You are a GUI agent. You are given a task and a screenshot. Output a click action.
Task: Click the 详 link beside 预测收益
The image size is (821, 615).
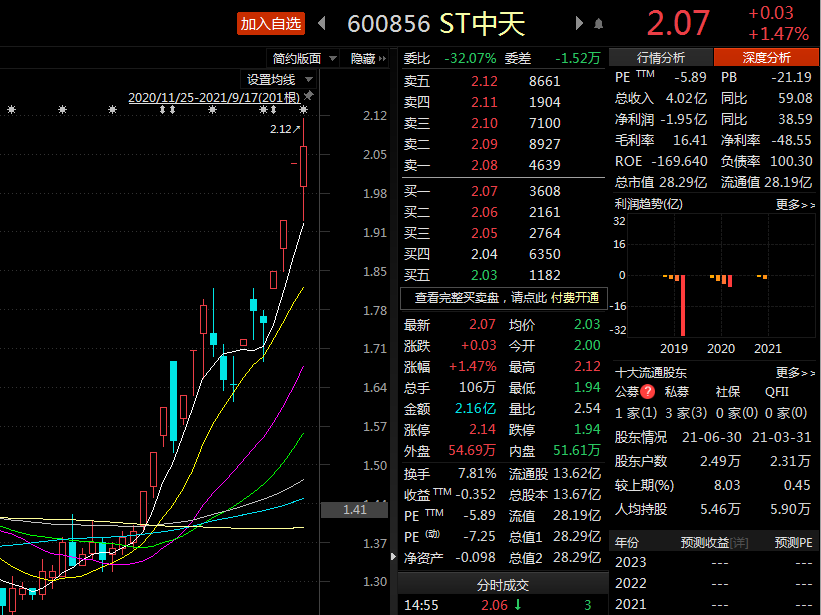(739, 543)
